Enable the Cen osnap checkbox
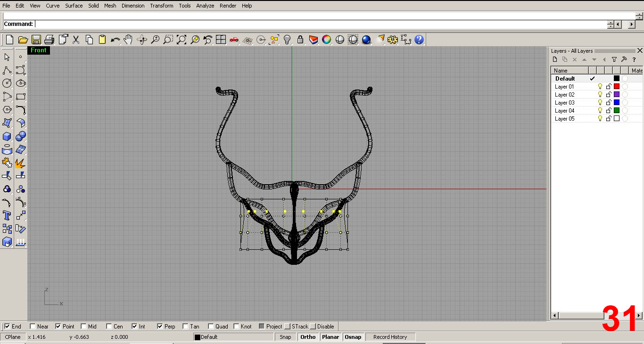644x344 pixels. [x=109, y=326]
